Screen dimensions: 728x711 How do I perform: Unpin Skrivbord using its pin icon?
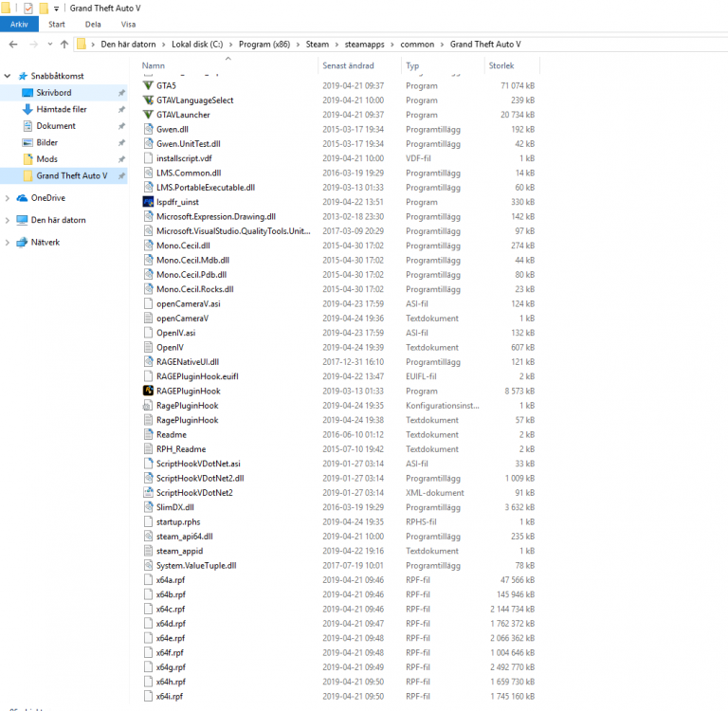click(x=121, y=93)
